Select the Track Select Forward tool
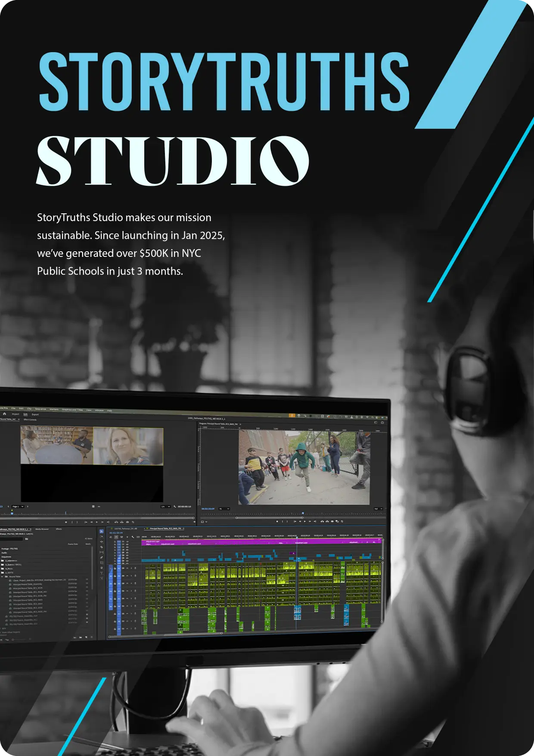 [x=102, y=537]
